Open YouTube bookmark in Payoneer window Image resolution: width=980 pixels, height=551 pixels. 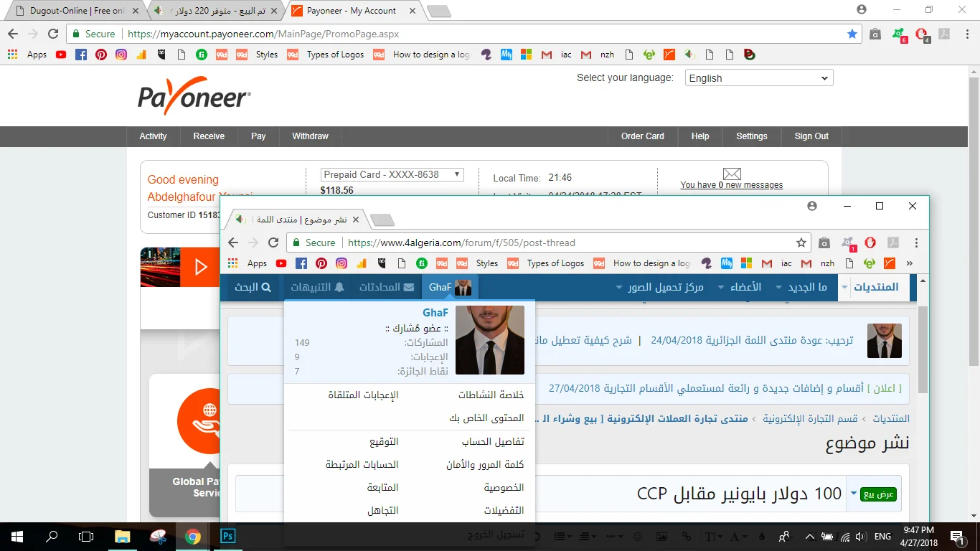pyautogui.click(x=61, y=55)
